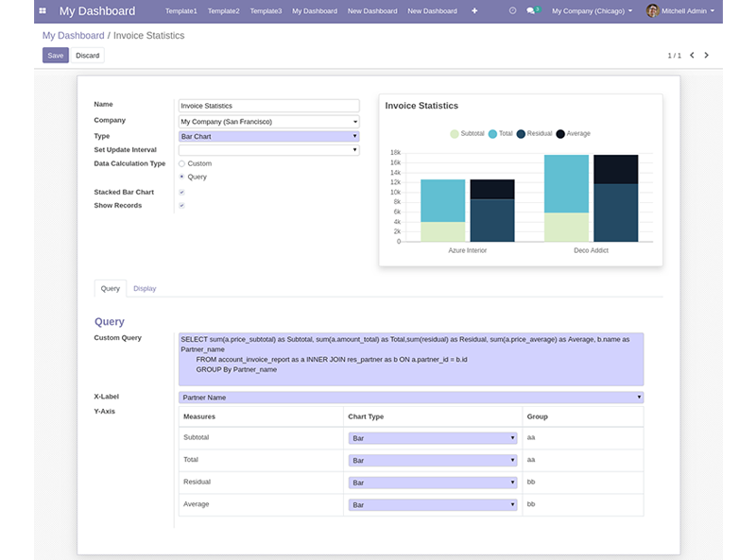The height and width of the screenshot is (560, 756).
Task: Open the apps grid menu icon
Action: [43, 11]
